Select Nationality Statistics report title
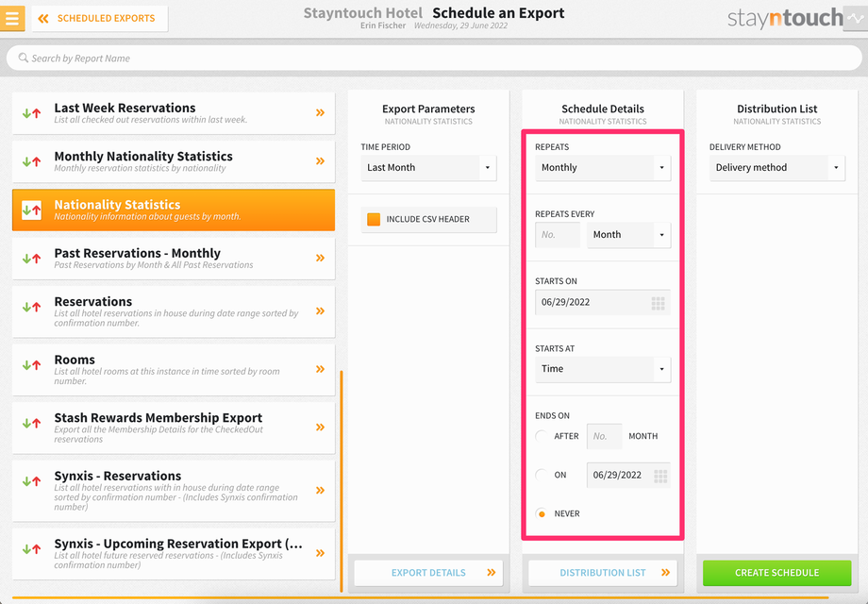The height and width of the screenshot is (604, 868). tap(117, 204)
